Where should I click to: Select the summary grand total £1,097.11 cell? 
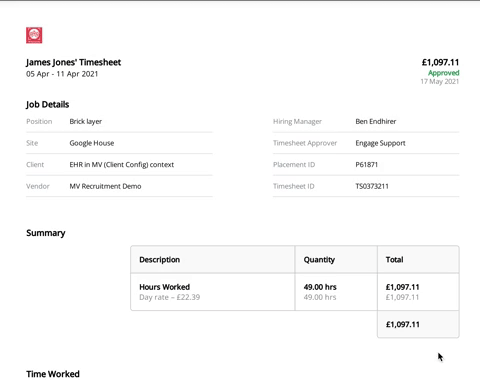coord(418,324)
